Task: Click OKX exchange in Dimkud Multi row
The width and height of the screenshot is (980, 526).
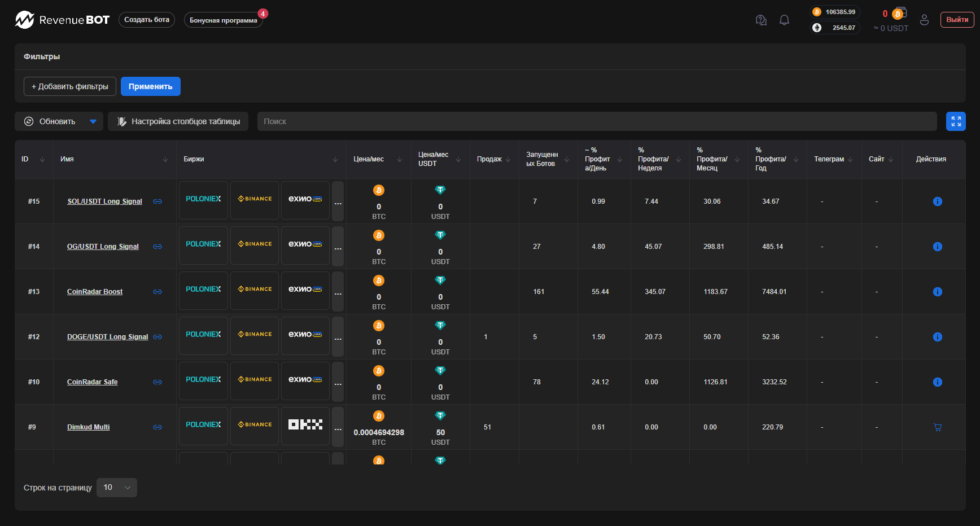Action: point(305,426)
